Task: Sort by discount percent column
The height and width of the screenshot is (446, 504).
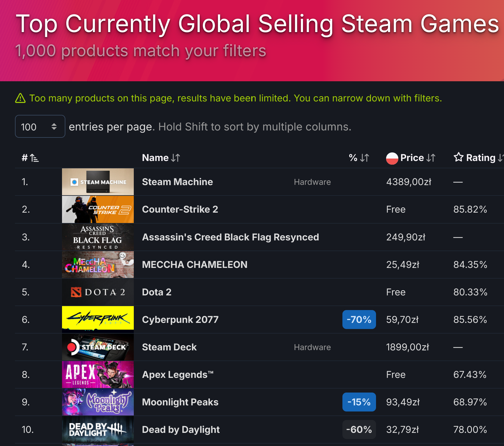Action: (359, 158)
